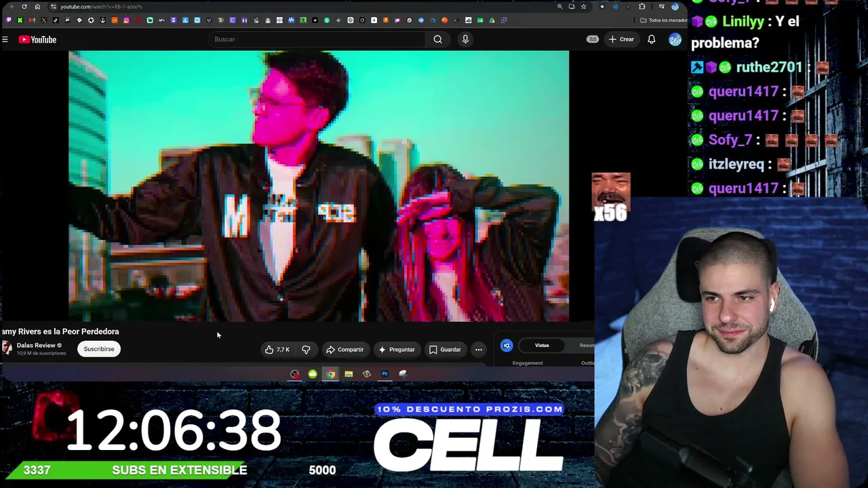Open the Dalas Review channel avatar
This screenshot has height=488, width=868.
pyautogui.click(x=7, y=348)
